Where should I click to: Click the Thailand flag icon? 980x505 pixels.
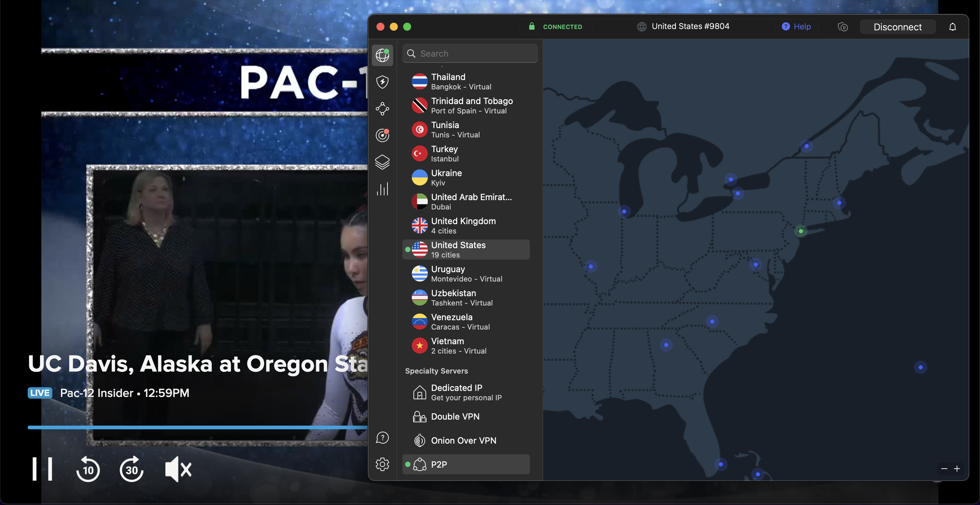419,81
